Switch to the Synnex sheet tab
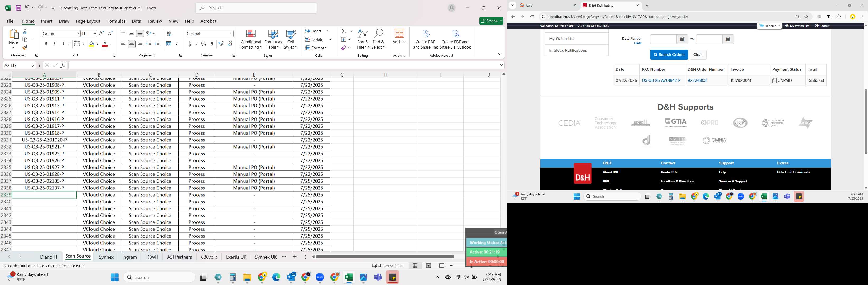 tap(106, 257)
